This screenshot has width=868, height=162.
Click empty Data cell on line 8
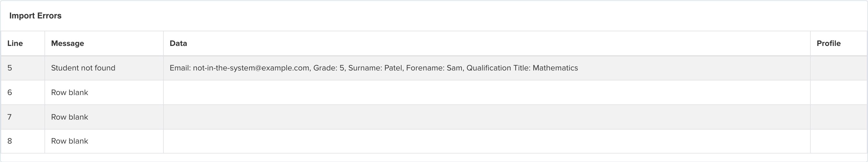click(x=487, y=142)
